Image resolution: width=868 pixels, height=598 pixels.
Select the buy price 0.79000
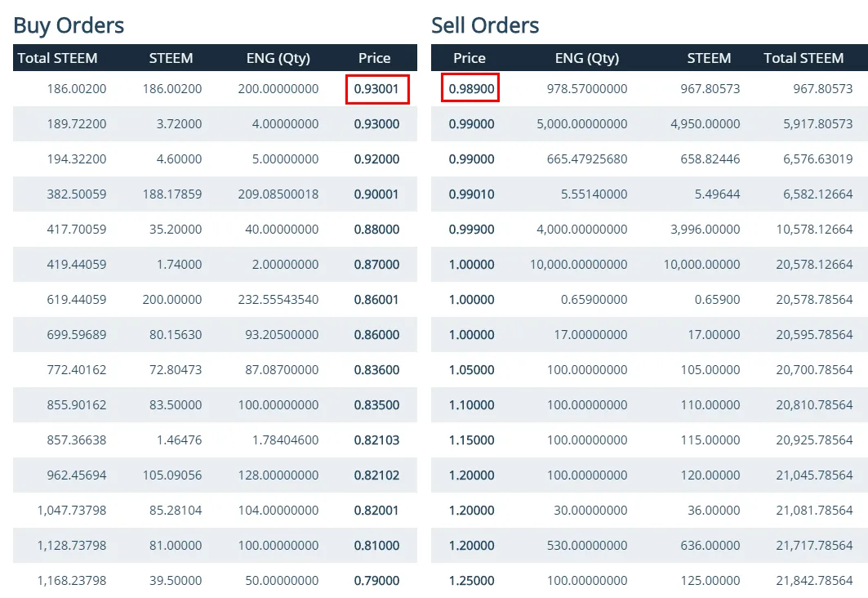point(376,581)
